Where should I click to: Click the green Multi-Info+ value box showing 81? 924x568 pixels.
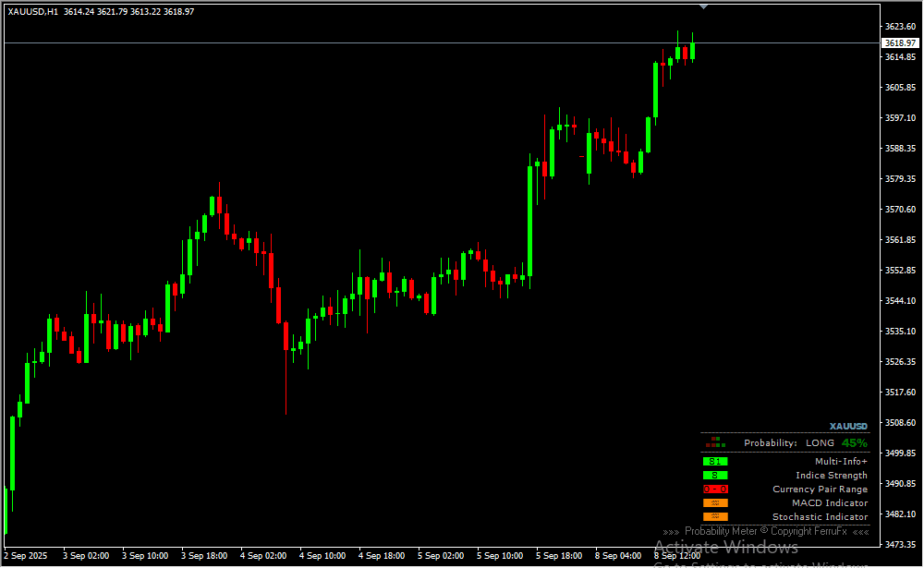(x=715, y=462)
